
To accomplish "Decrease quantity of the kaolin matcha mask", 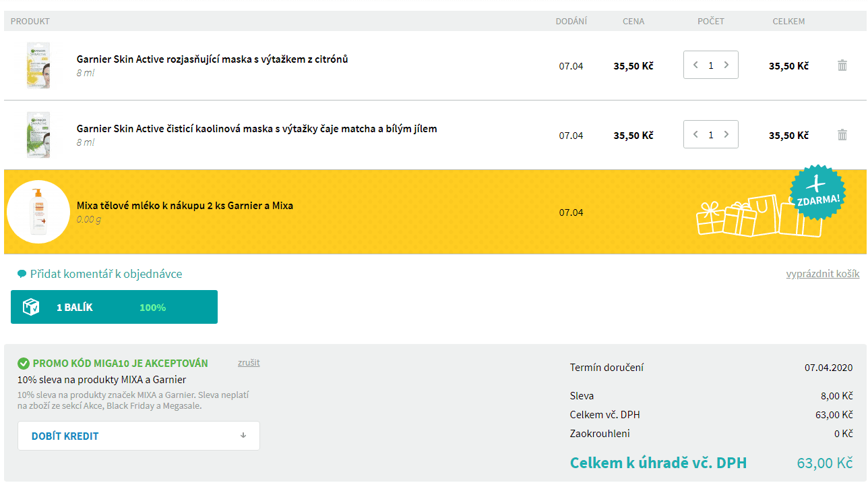I will point(695,135).
